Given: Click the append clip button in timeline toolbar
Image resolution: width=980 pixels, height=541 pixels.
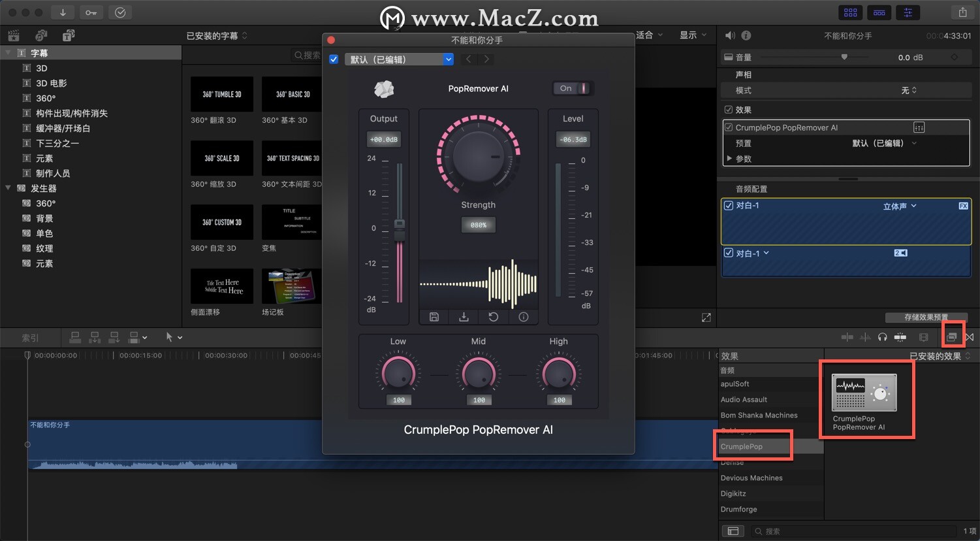Looking at the screenshot, I should pos(114,337).
